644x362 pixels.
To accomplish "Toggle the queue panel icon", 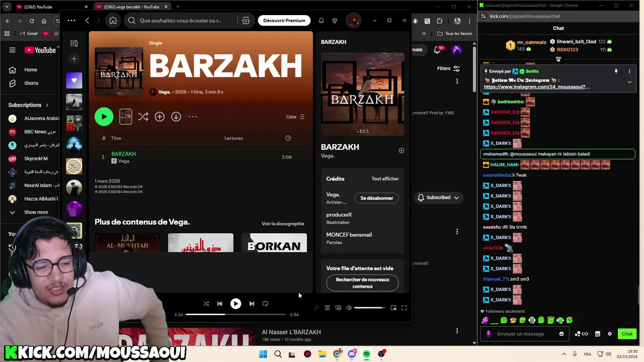I will (327, 308).
